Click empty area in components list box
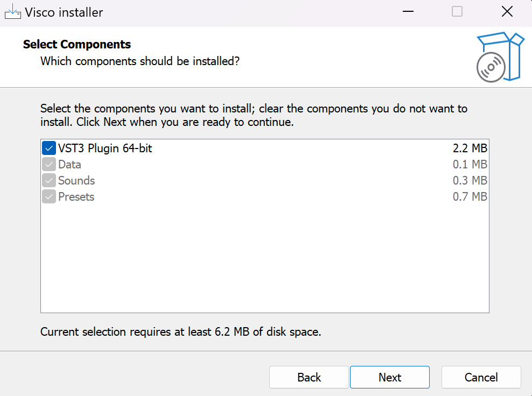Screen dimensions: 532x396 [x=264, y=258]
